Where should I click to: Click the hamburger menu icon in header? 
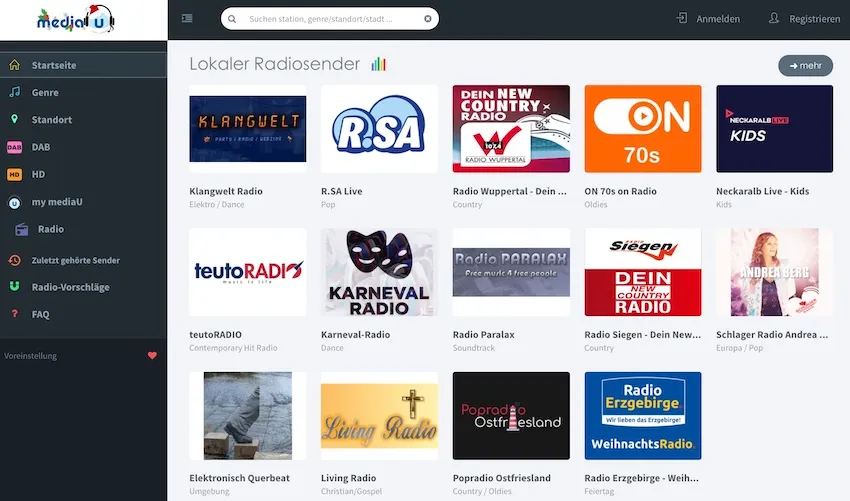[187, 19]
